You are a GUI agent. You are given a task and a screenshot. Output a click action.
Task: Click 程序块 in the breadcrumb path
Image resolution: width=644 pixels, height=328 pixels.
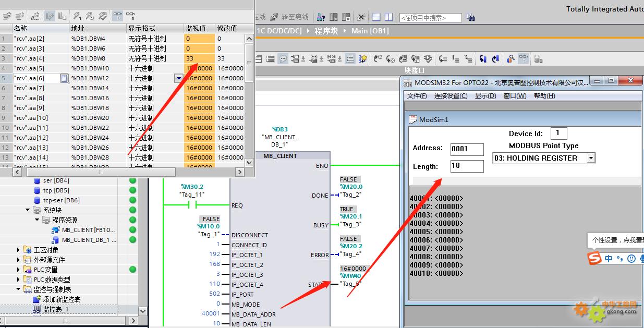(326, 31)
